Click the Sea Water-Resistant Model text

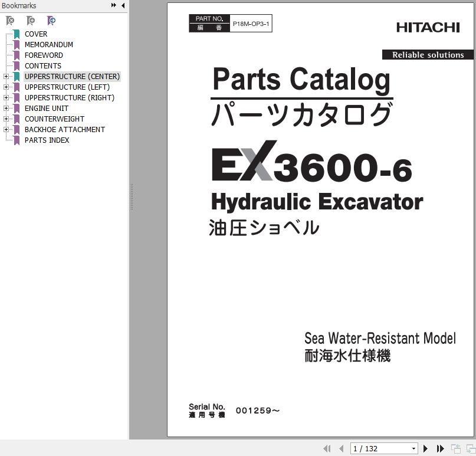380,338
